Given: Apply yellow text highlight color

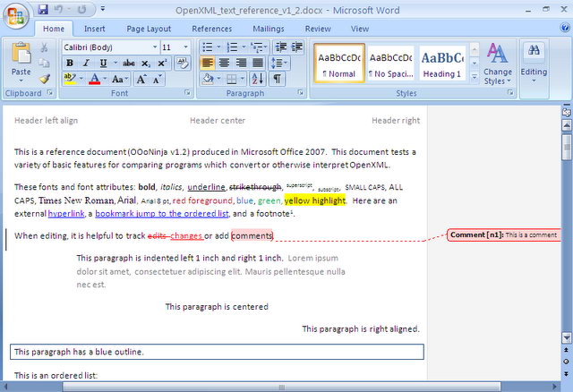Looking at the screenshot, I should 70,79.
